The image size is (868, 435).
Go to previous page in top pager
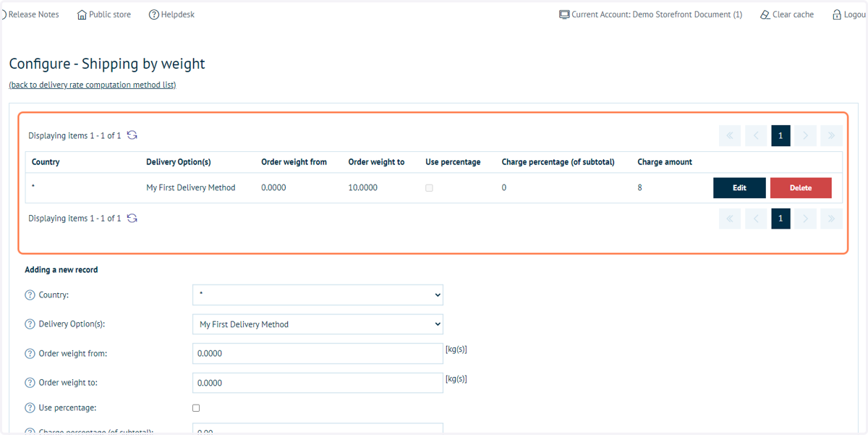[x=755, y=135]
